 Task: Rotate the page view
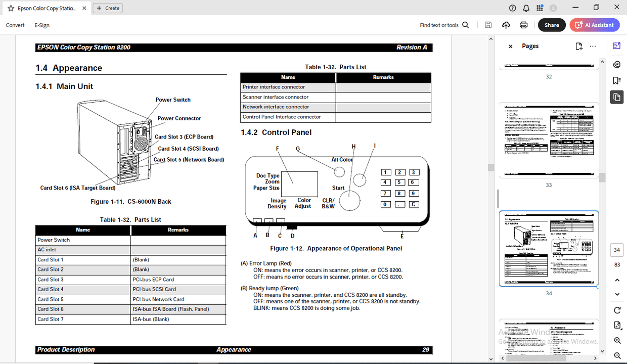(x=616, y=310)
